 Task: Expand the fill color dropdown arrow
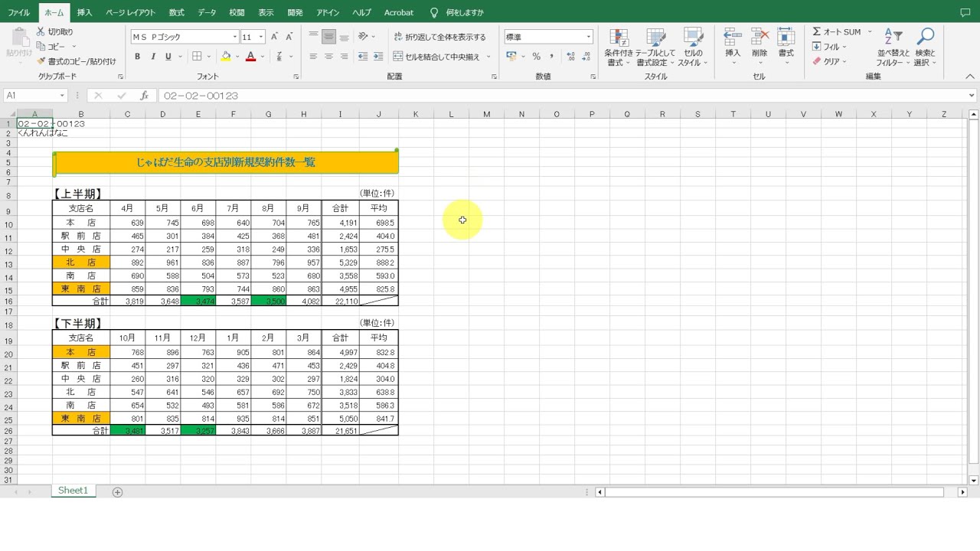point(237,57)
